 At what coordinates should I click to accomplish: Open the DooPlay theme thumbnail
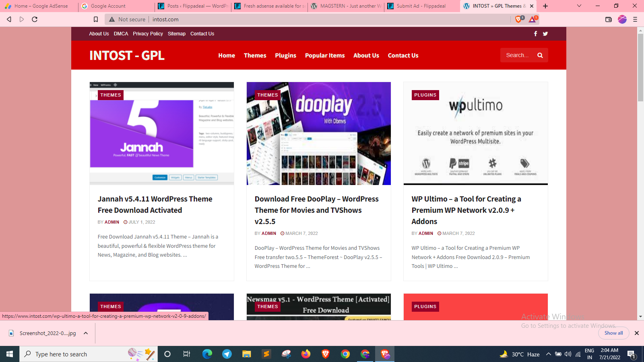pyautogui.click(x=319, y=134)
